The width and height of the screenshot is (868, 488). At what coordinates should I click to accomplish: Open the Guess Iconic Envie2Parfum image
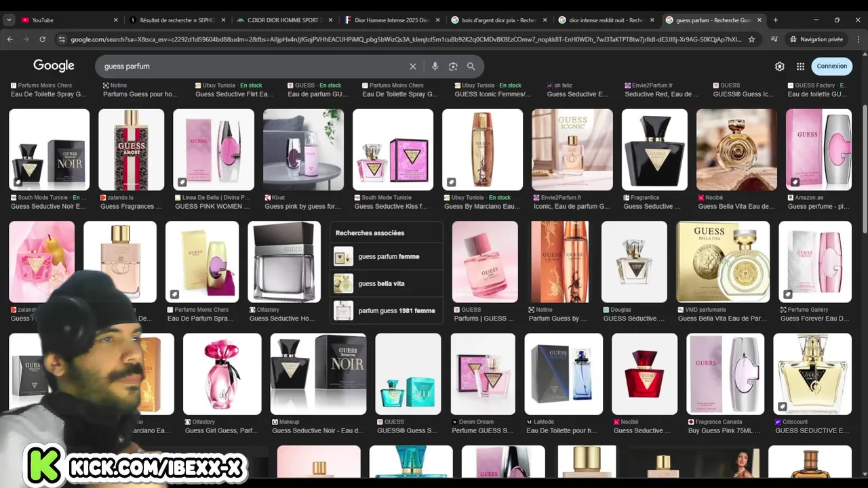[572, 150]
